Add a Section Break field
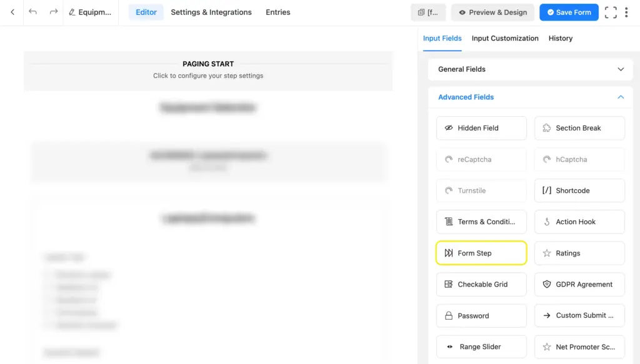Image resolution: width=640 pixels, height=364 pixels. pos(579,128)
